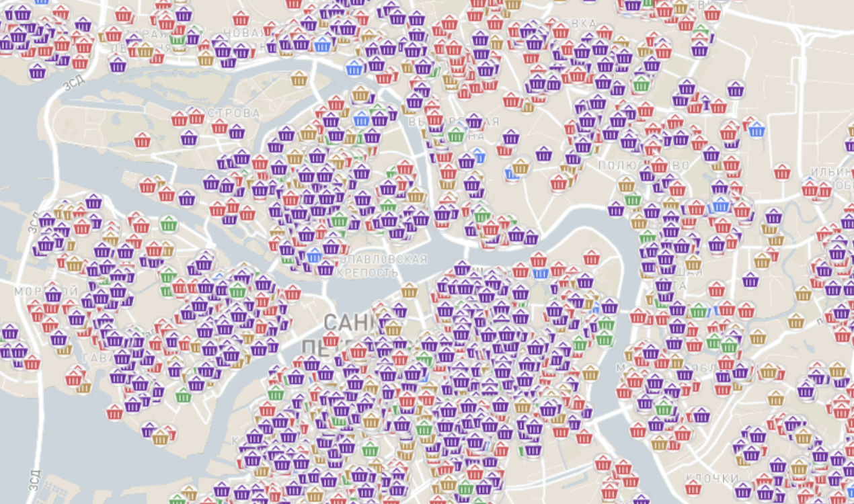854x504 pixels.
Task: Click the purple basket in the far upper-right area
Action: point(736,88)
